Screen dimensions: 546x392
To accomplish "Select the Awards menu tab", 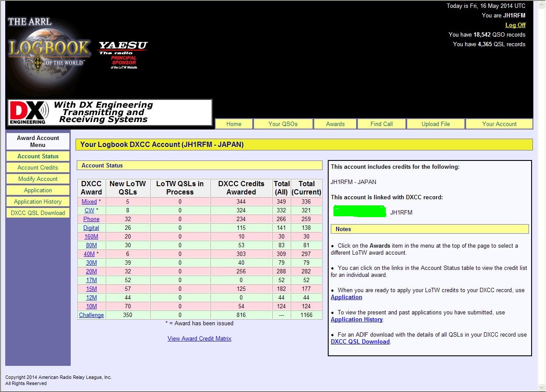I will [335, 124].
